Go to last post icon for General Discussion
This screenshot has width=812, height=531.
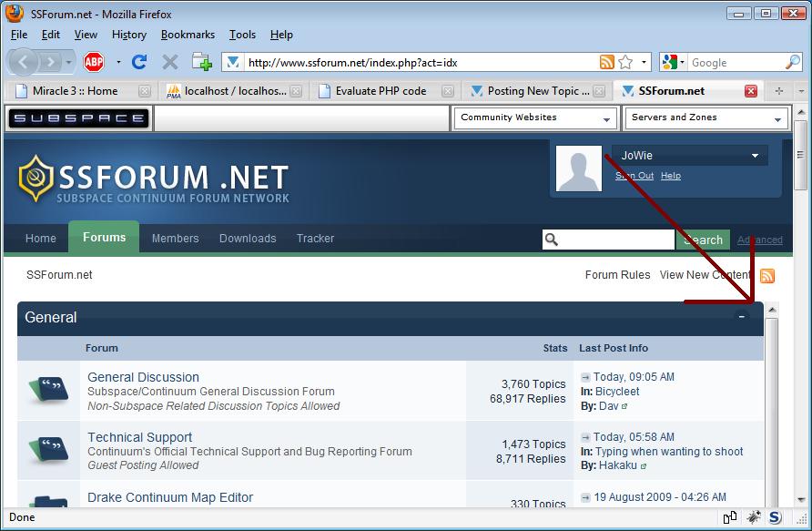585,377
